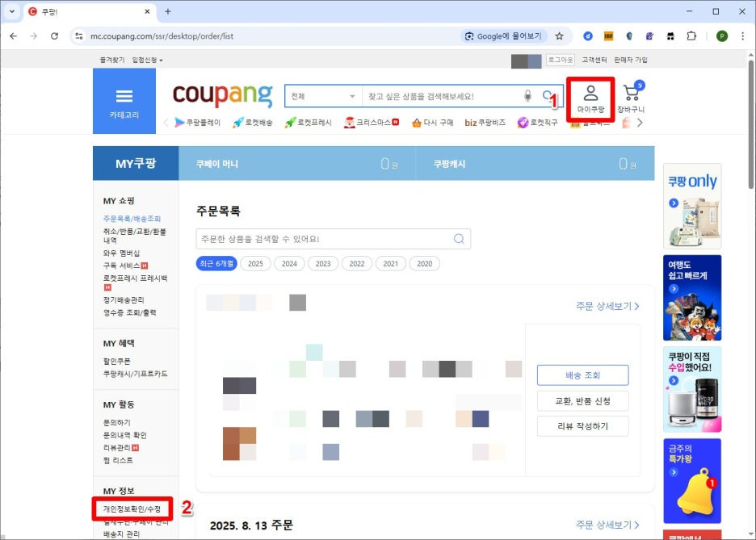756x540 pixels.
Task: Open 로켓프레시 shortcut
Action: coord(308,123)
